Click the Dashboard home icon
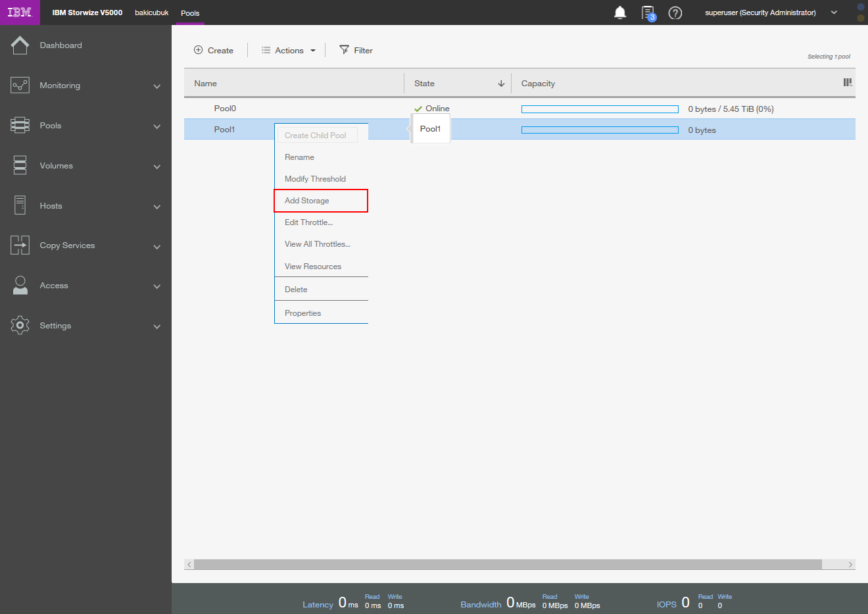868x614 pixels. click(x=20, y=45)
